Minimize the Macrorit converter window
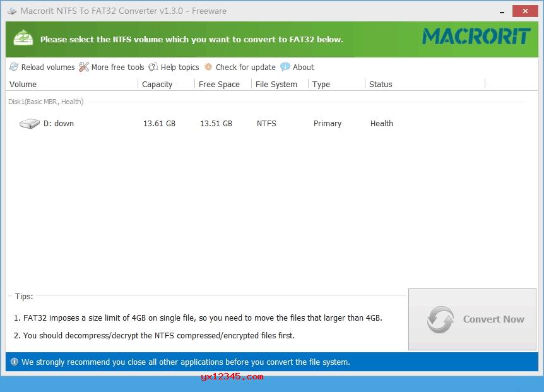Image resolution: width=544 pixels, height=392 pixels. point(502,11)
